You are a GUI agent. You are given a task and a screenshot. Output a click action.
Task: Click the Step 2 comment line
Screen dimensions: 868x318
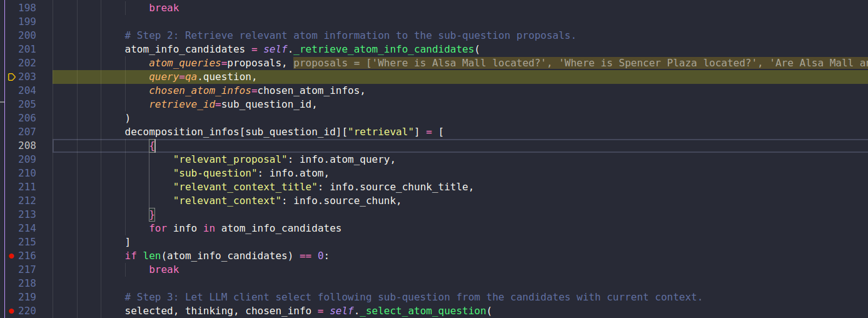[x=350, y=36]
